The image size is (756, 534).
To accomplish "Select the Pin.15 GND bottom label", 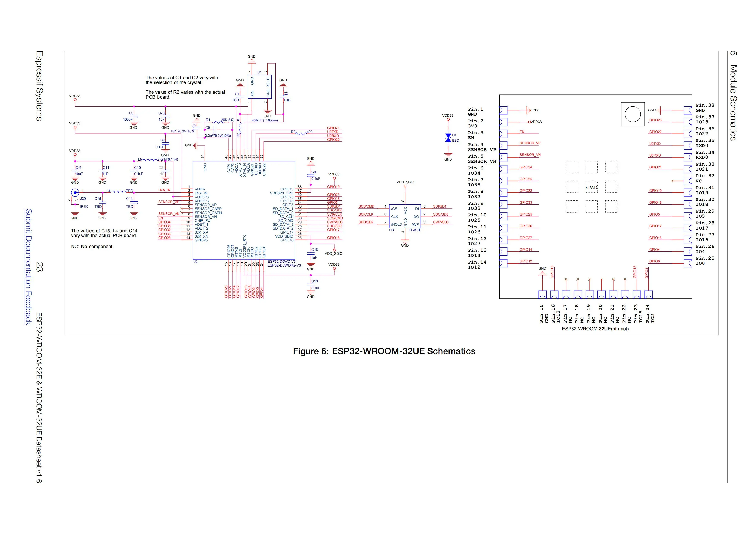I will point(544,314).
